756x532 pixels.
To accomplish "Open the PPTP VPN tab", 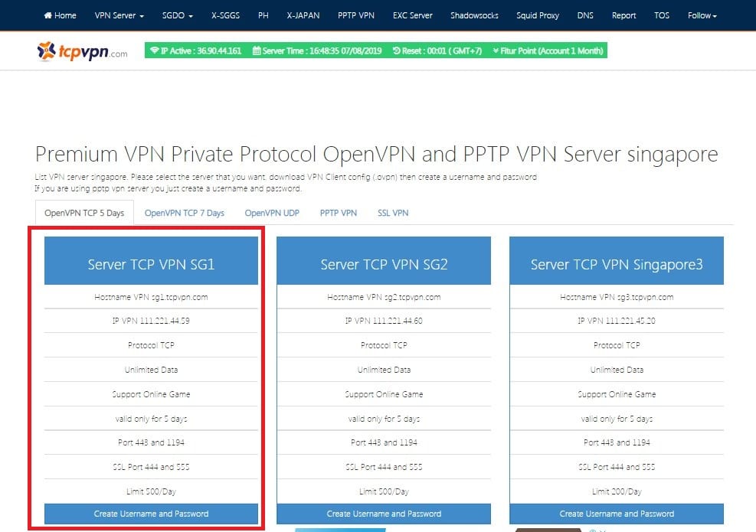I will [x=339, y=213].
